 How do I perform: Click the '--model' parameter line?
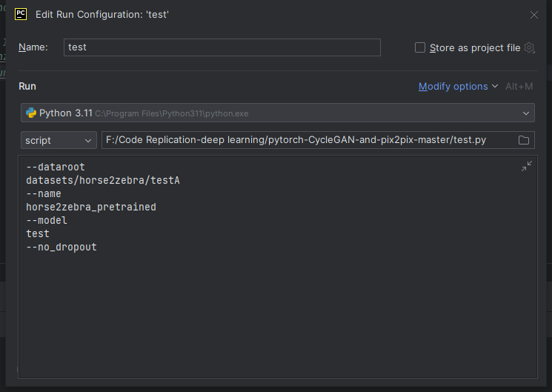[x=47, y=221]
